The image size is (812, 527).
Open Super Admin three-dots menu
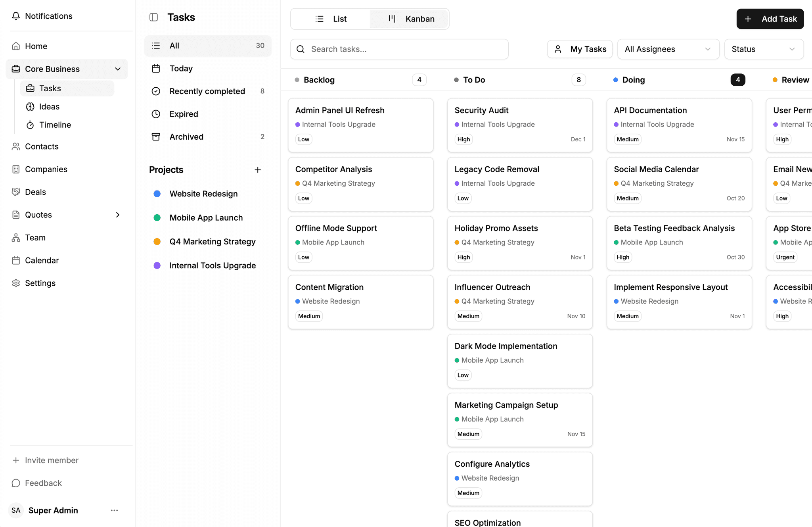pyautogui.click(x=114, y=510)
